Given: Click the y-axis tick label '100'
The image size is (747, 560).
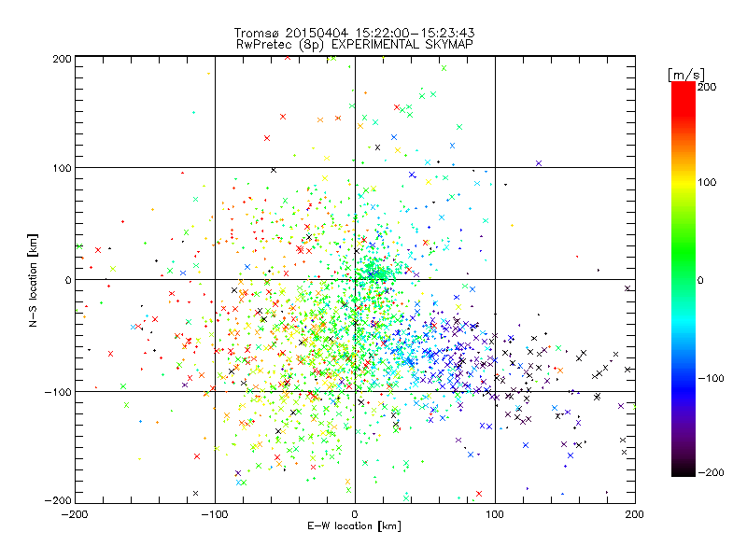Looking at the screenshot, I should pyautogui.click(x=62, y=168).
